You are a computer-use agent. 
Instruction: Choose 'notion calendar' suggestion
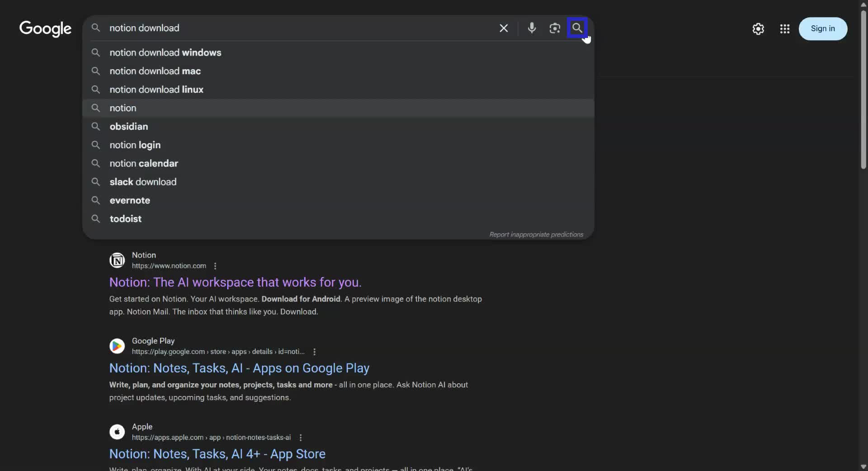click(x=144, y=163)
